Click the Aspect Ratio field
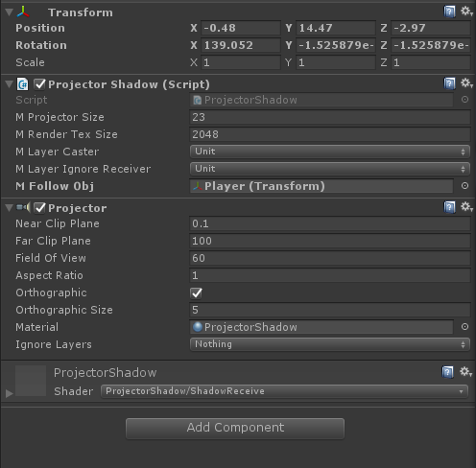This screenshot has height=468, width=476. point(330,275)
